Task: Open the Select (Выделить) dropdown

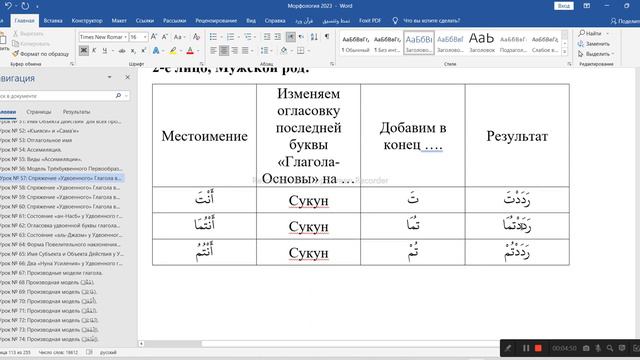Action: click(596, 54)
